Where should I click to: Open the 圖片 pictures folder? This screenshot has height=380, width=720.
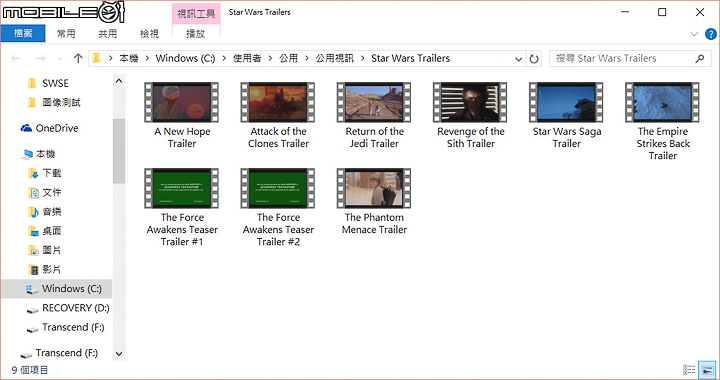click(45, 250)
